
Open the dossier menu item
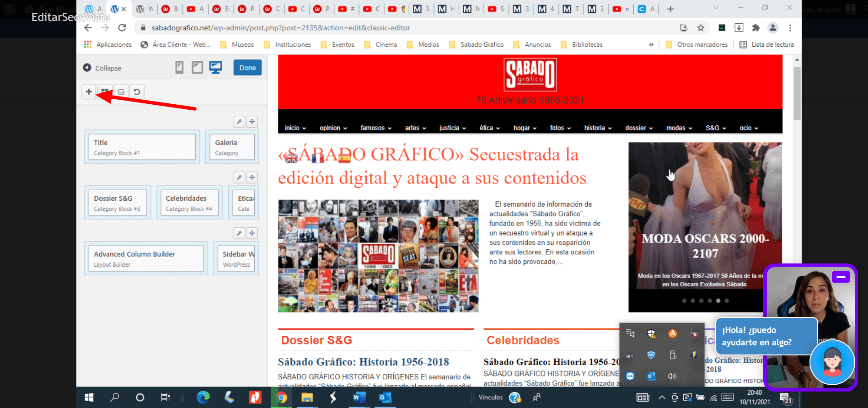[x=639, y=128]
